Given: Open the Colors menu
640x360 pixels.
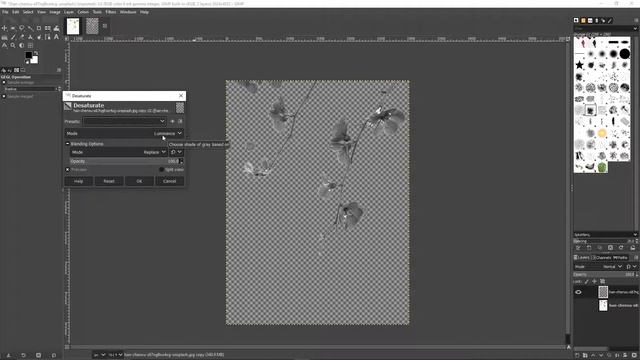Looking at the screenshot, I should click(83, 12).
